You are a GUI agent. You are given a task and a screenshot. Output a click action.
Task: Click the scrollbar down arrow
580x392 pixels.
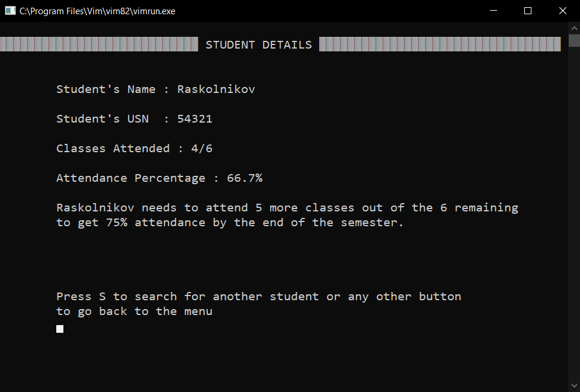(574, 385)
